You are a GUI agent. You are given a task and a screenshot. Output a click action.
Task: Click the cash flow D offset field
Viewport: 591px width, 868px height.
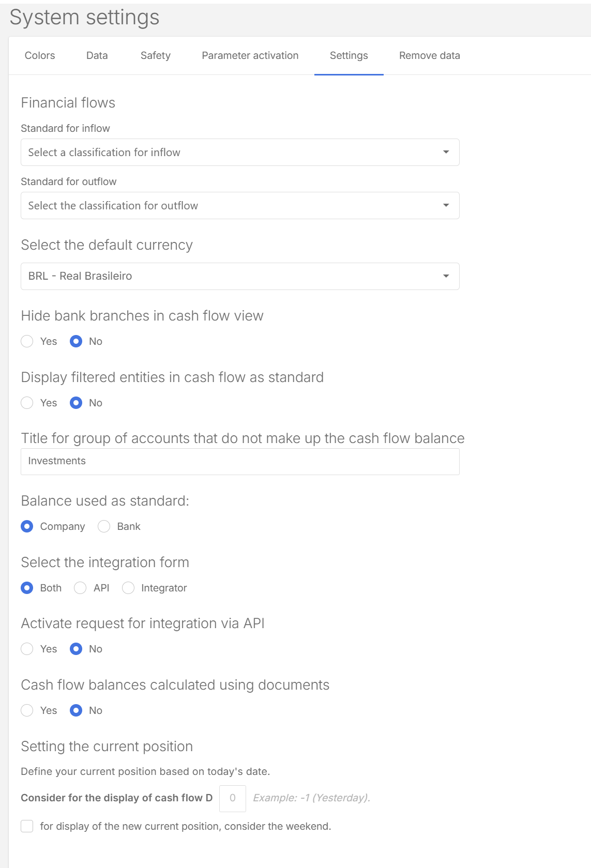tap(233, 798)
